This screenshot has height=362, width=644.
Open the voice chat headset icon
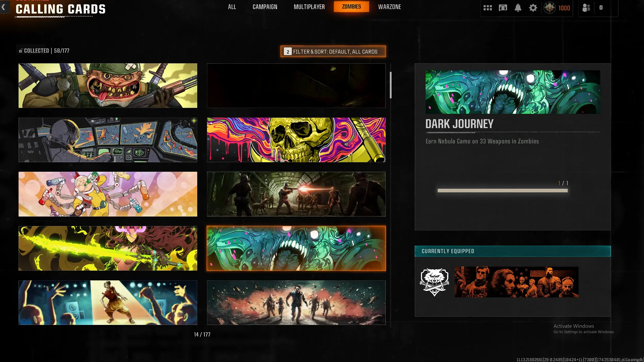point(503,8)
